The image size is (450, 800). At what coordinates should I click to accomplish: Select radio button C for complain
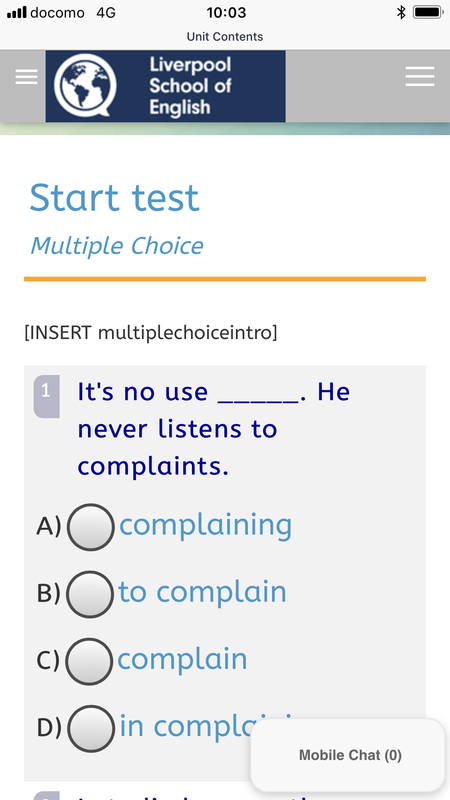point(89,661)
